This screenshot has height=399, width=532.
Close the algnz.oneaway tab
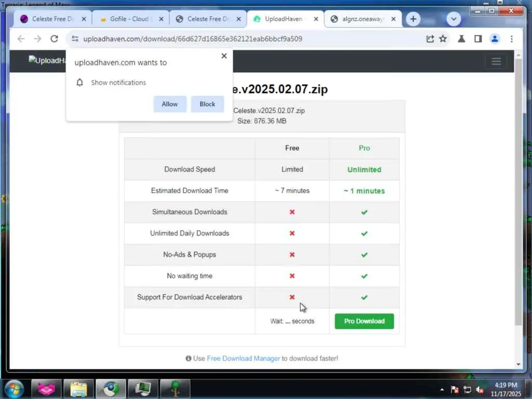393,19
